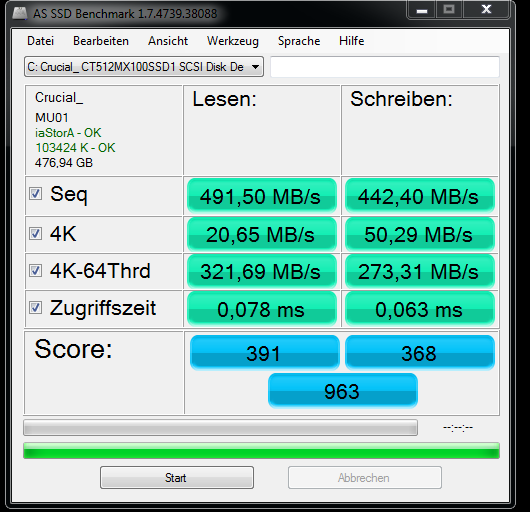This screenshot has width=530, height=512.
Task: Click the Score: label
Action: 73,349
